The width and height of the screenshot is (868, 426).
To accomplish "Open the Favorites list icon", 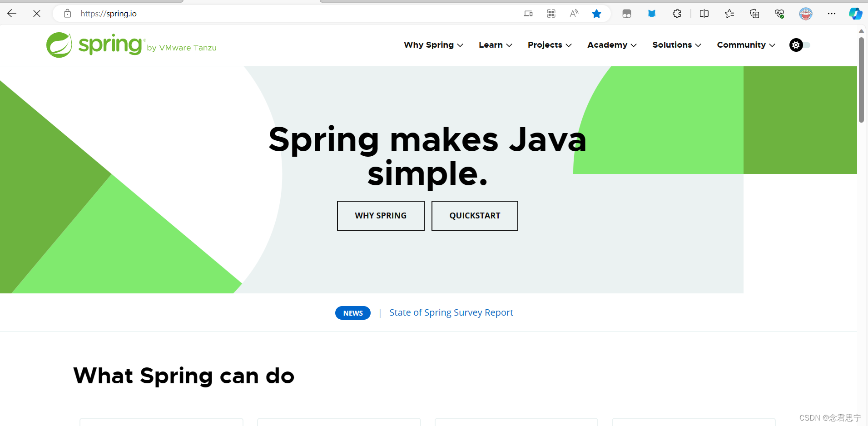I will (x=729, y=14).
